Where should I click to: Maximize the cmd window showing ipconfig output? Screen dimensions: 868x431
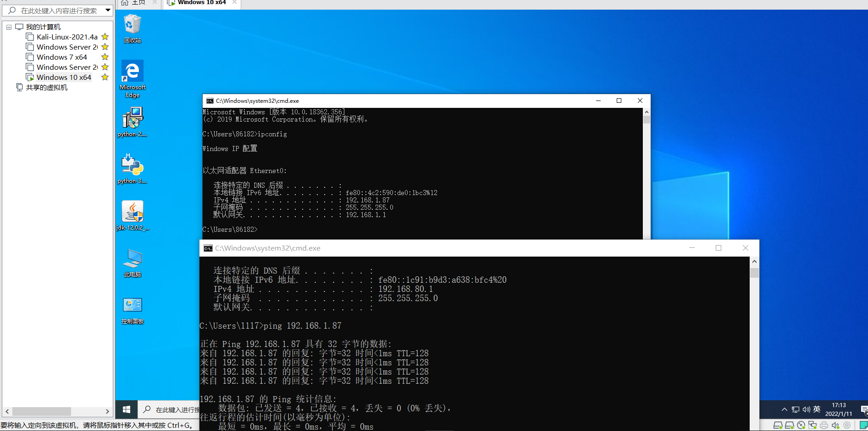(619, 101)
